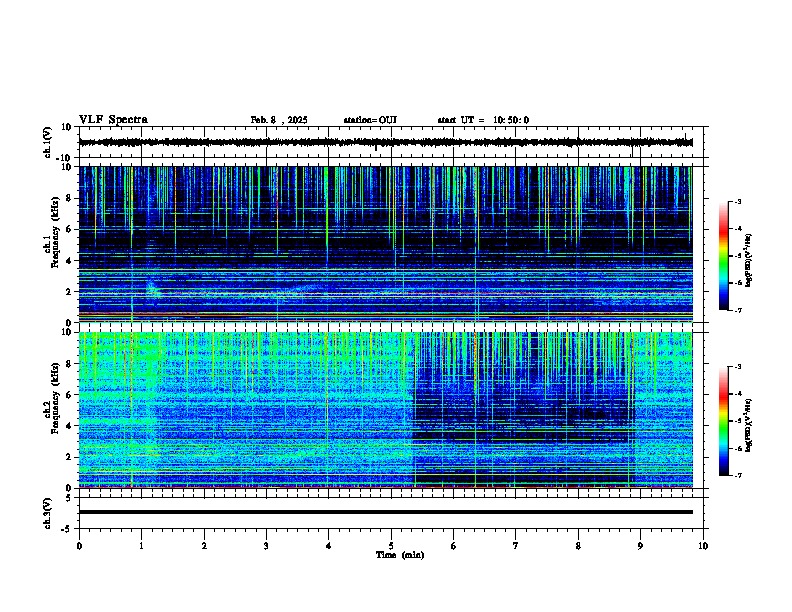The image size is (792, 612).
Task: Click the "-3" label on ch.1 colorbar
Action: [738, 201]
